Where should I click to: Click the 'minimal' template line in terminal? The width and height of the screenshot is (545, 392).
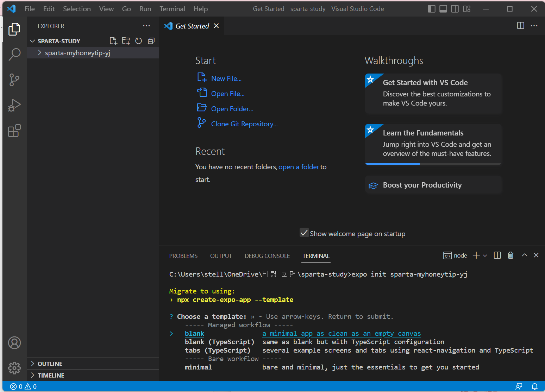198,367
